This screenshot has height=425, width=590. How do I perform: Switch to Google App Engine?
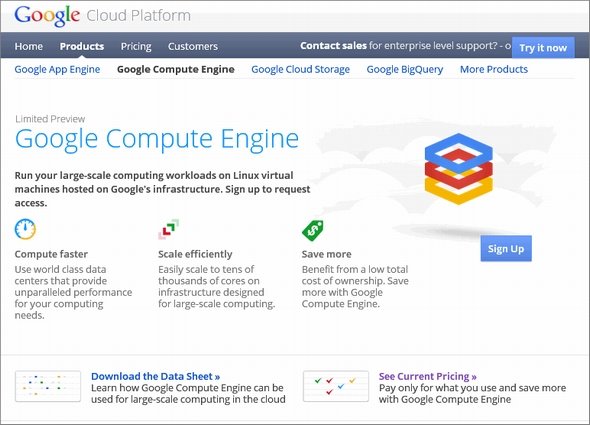[x=57, y=69]
